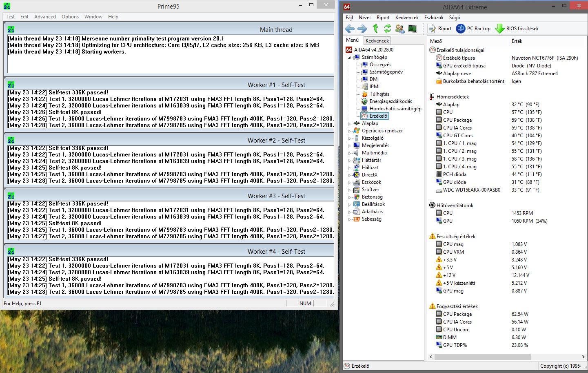The height and width of the screenshot is (373, 588).
Task: Expand the Alaplap tree node
Action: pyautogui.click(x=350, y=123)
